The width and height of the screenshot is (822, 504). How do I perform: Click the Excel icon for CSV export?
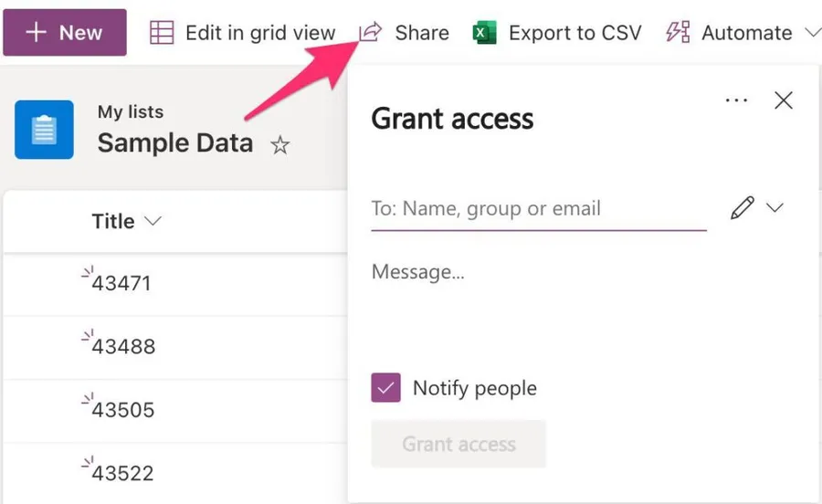coord(484,33)
